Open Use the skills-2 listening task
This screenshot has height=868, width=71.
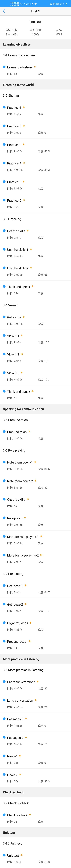(35, 271)
